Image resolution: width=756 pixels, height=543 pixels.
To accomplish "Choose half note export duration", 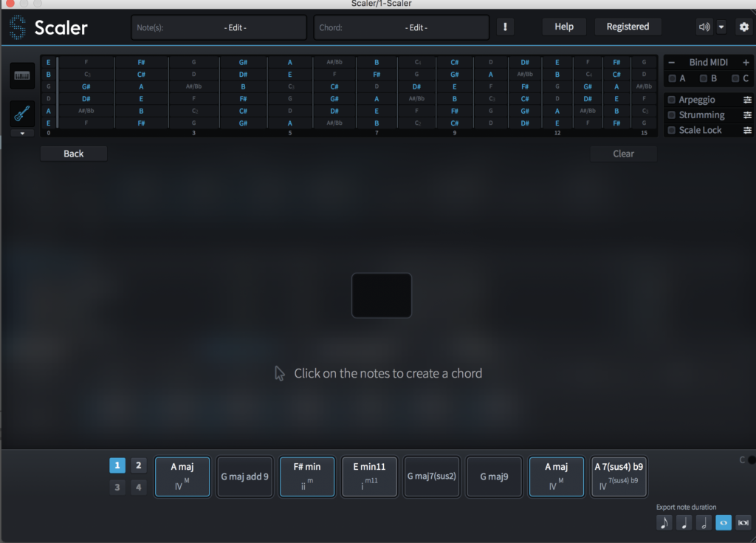I will (704, 522).
